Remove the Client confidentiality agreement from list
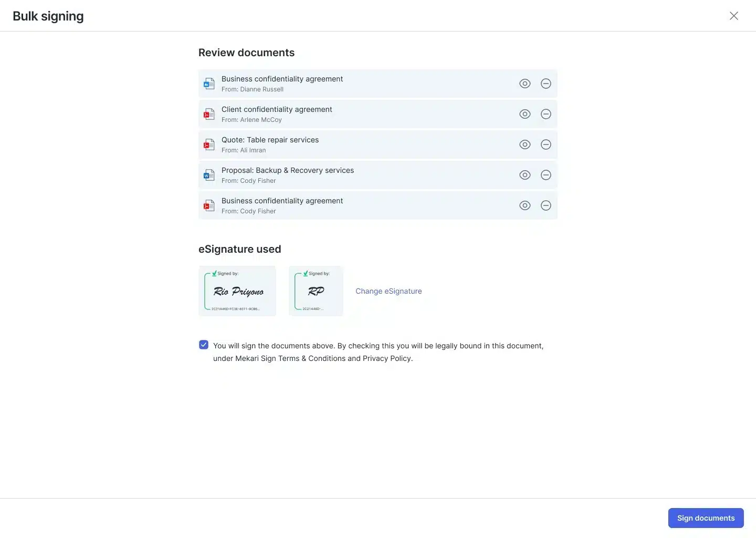This screenshot has width=756, height=538. point(546,114)
